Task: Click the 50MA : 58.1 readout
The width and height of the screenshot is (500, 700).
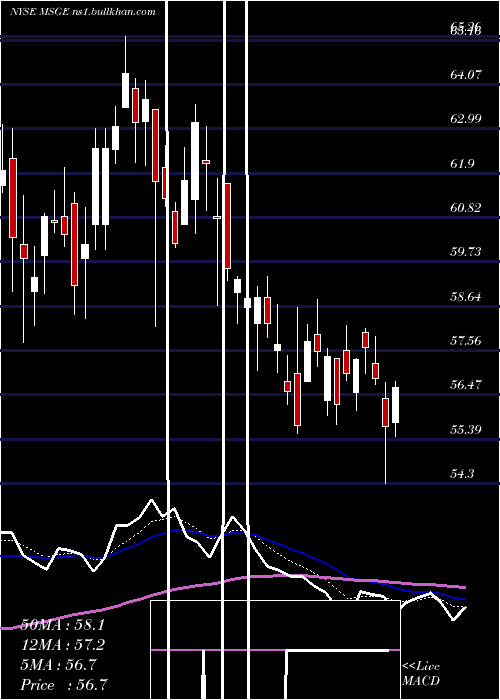Action: coord(63,625)
